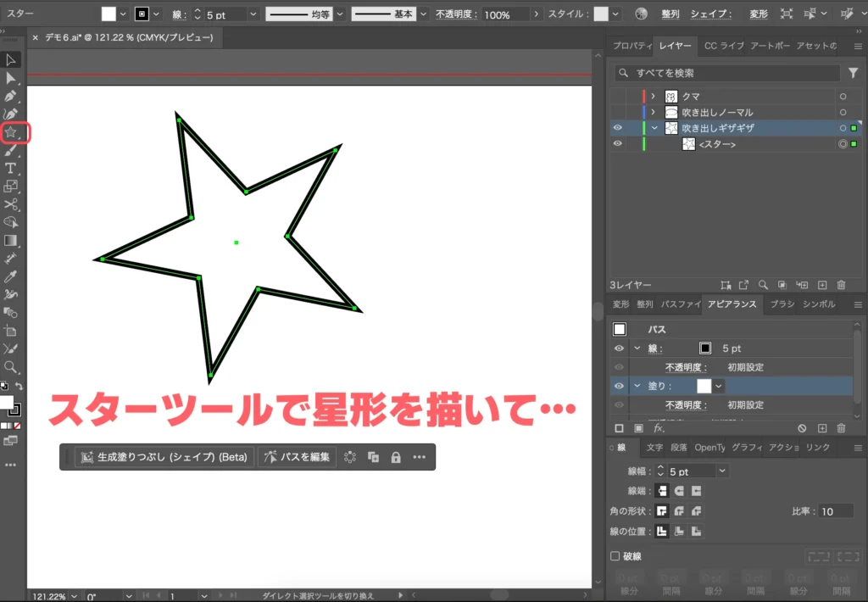Viewport: 868px width, 602px height.
Task: Open the CC ライブラリ panel tab
Action: (x=725, y=47)
